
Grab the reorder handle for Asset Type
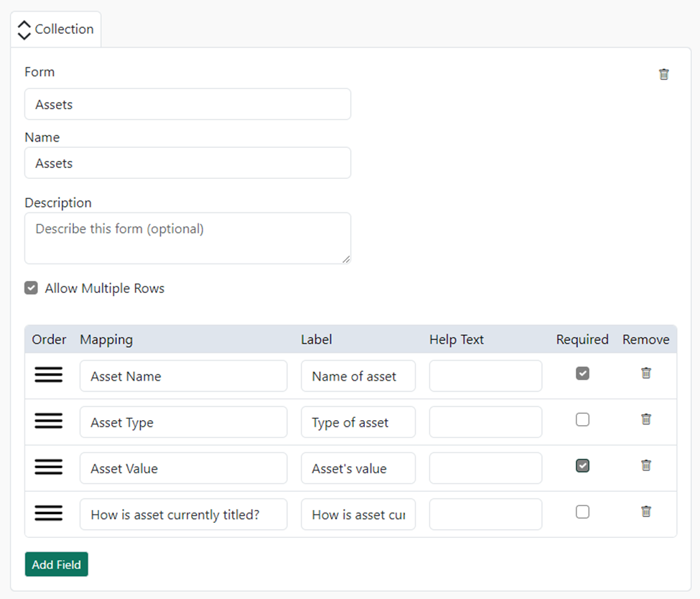coord(49,421)
